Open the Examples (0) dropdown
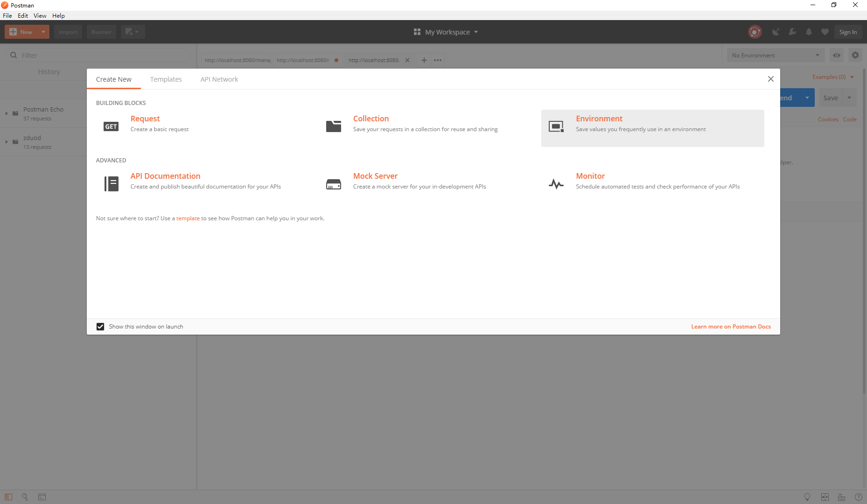867x504 pixels. 833,77
